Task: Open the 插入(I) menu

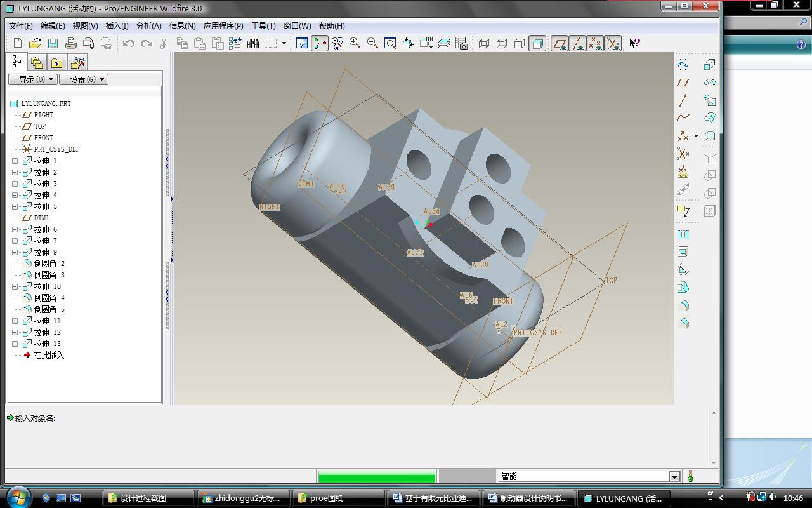Action: pyautogui.click(x=117, y=26)
